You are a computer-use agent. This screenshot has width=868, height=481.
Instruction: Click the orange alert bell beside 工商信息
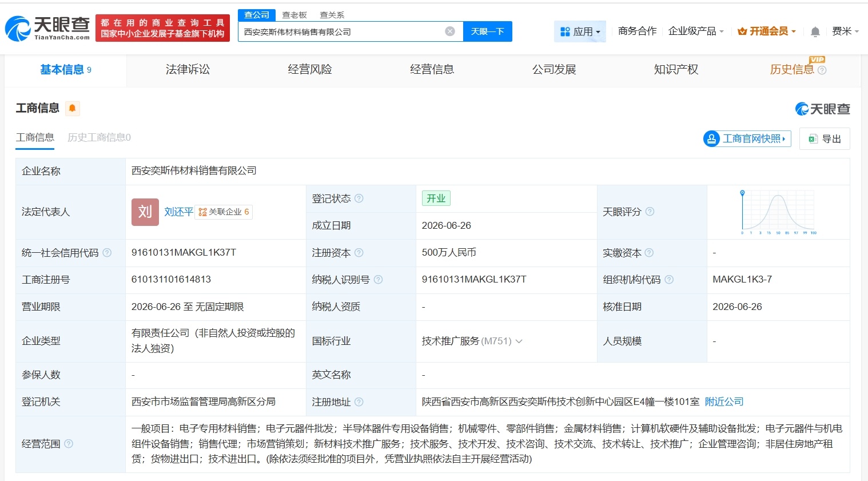72,108
